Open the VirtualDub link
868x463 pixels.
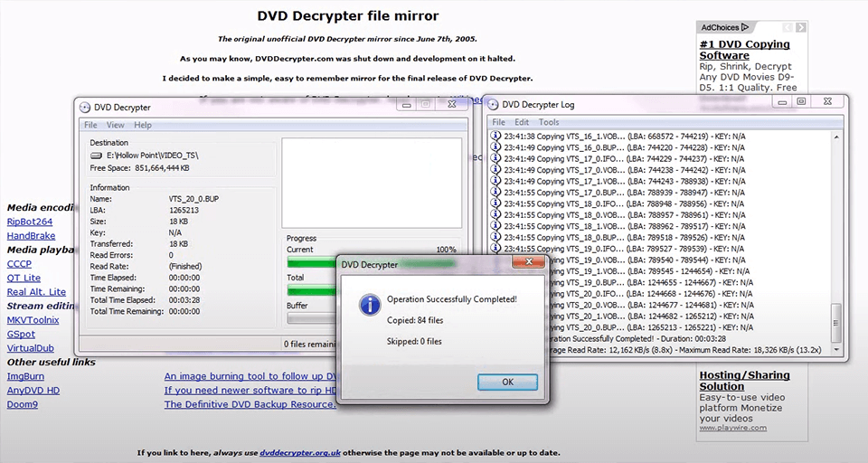click(x=31, y=348)
